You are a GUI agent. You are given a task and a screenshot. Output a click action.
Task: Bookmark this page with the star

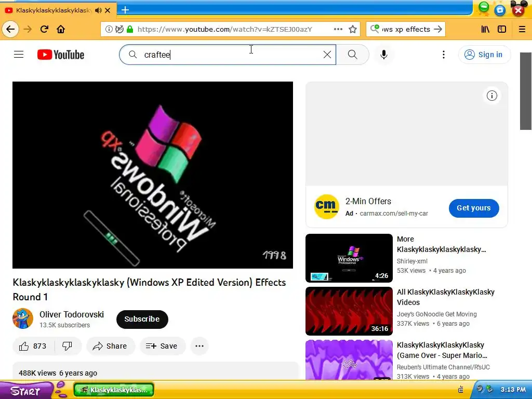point(353,29)
